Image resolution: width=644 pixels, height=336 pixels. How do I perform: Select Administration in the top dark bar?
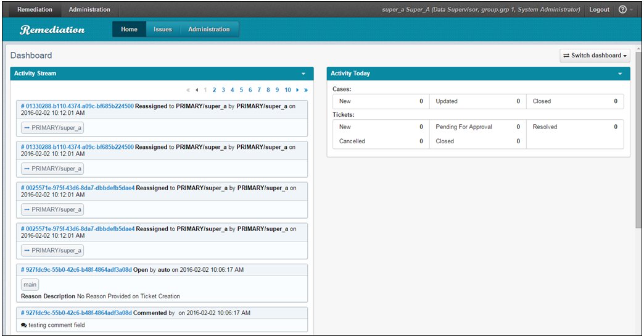click(89, 9)
